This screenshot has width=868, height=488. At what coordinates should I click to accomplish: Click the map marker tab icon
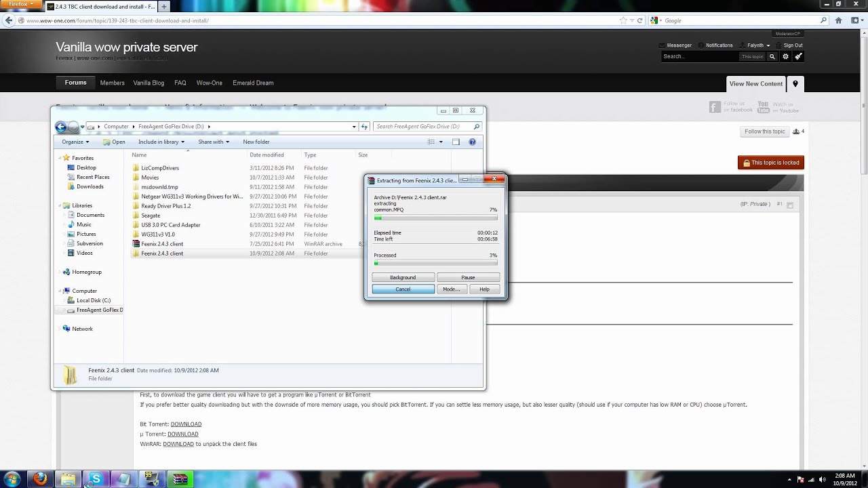(795, 83)
